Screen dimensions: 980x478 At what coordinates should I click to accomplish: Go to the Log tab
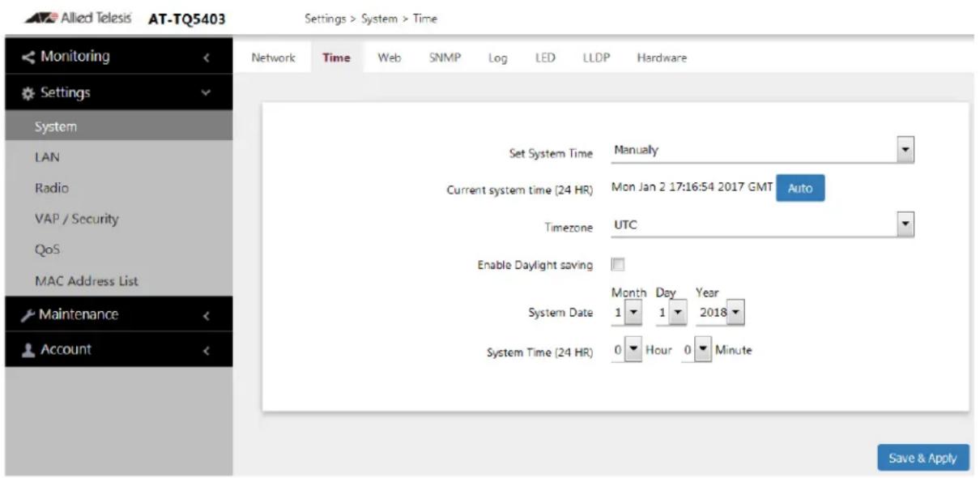(497, 58)
